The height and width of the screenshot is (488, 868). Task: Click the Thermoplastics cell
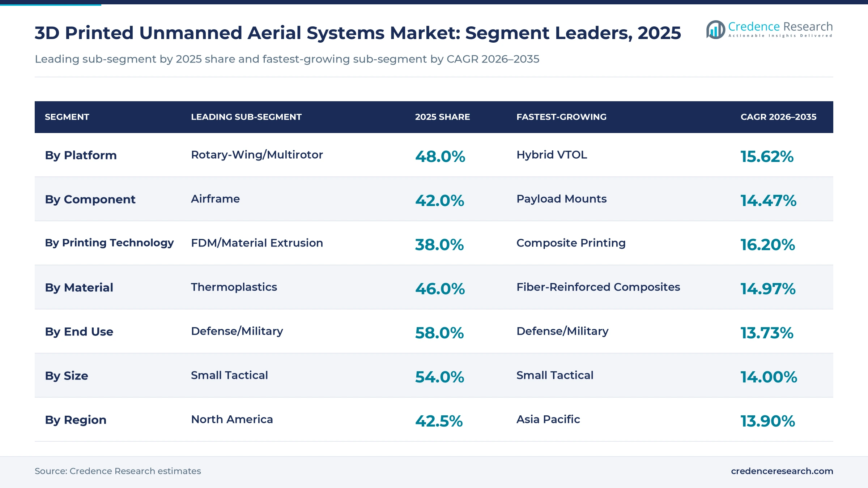[234, 287]
